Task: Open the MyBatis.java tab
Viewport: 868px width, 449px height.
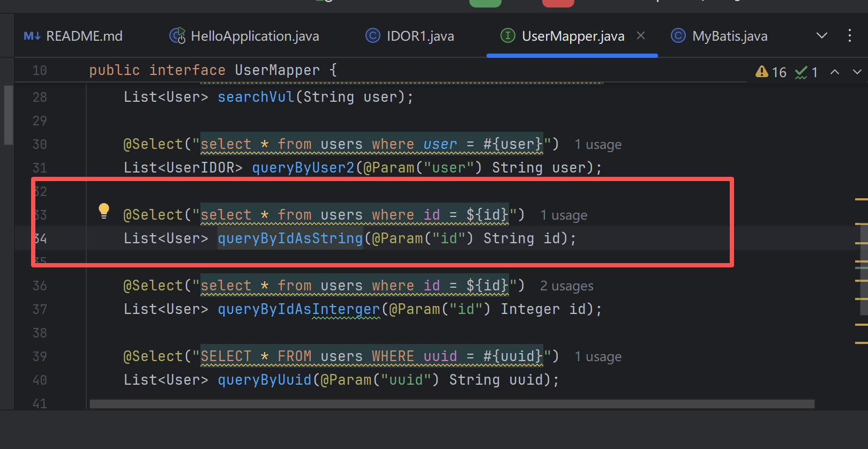Action: [x=719, y=36]
